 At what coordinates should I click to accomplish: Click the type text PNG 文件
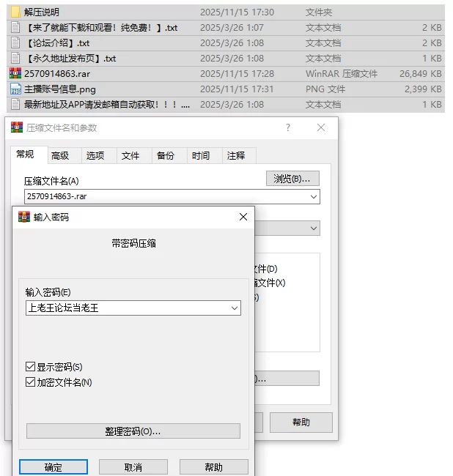click(x=325, y=89)
